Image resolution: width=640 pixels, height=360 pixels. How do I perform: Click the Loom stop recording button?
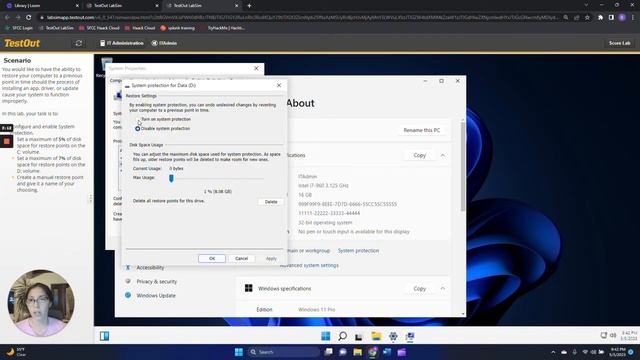pyautogui.click(x=7, y=142)
